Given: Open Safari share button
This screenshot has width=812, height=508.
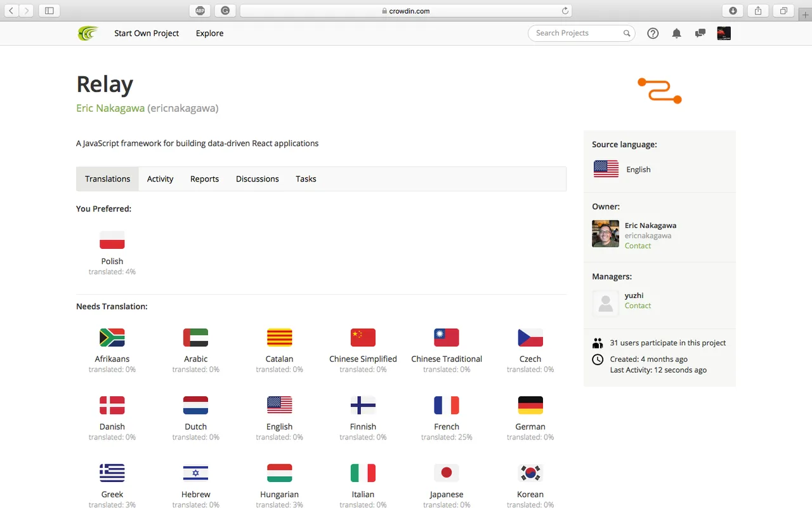Looking at the screenshot, I should click(758, 10).
